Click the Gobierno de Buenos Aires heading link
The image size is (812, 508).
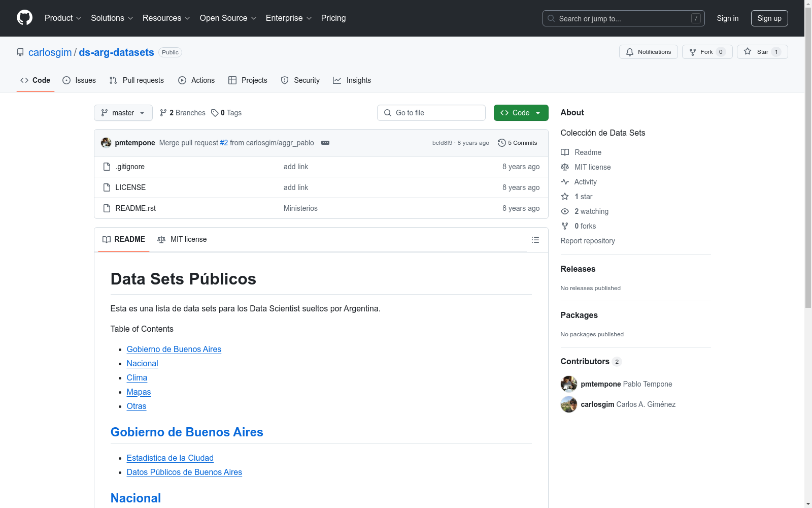(x=187, y=432)
